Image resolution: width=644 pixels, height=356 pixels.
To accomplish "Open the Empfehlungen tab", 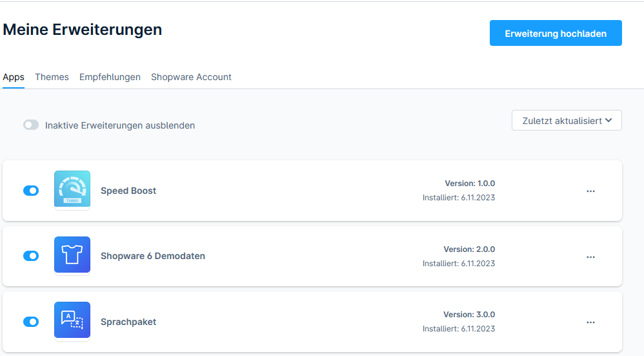I will coord(110,77).
